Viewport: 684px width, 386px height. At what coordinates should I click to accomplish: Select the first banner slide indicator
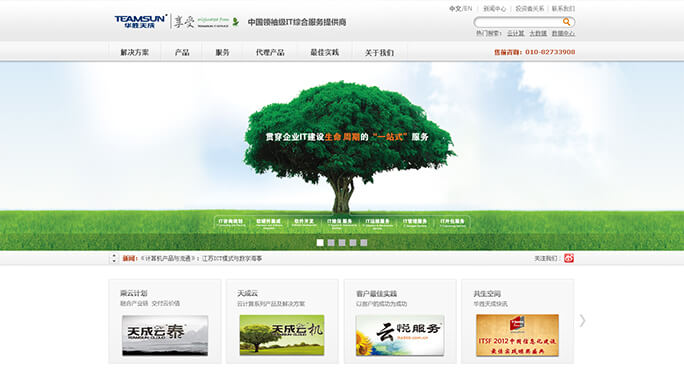pyautogui.click(x=320, y=243)
